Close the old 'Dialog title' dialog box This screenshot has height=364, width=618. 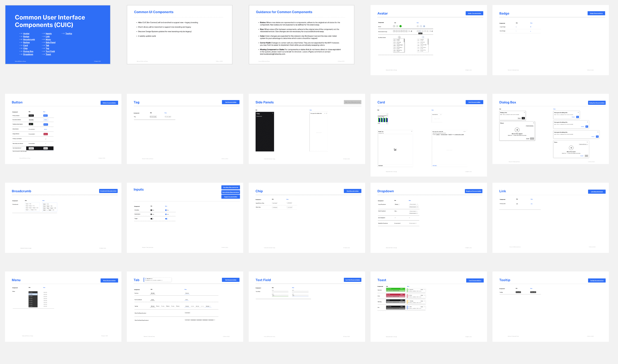pyautogui.click(x=524, y=113)
